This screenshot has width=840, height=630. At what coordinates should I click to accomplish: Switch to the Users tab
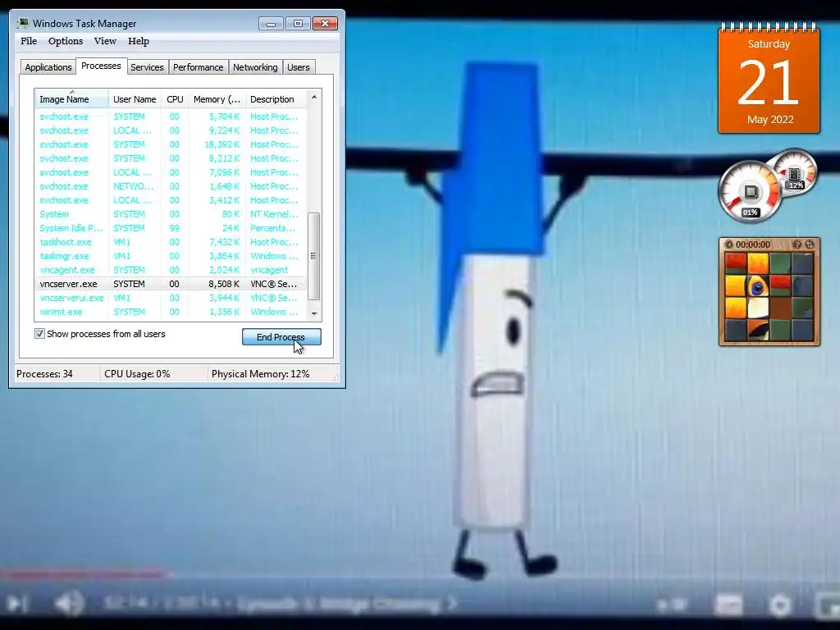point(299,67)
